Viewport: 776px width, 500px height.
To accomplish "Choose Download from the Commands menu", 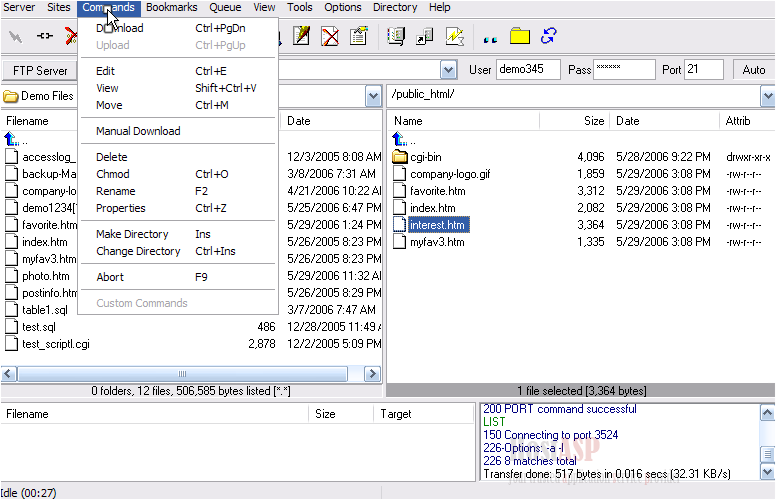I will click(x=178, y=28).
